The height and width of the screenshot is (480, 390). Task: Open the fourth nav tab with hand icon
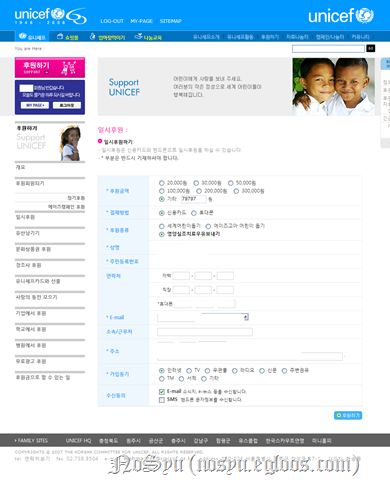click(x=148, y=37)
